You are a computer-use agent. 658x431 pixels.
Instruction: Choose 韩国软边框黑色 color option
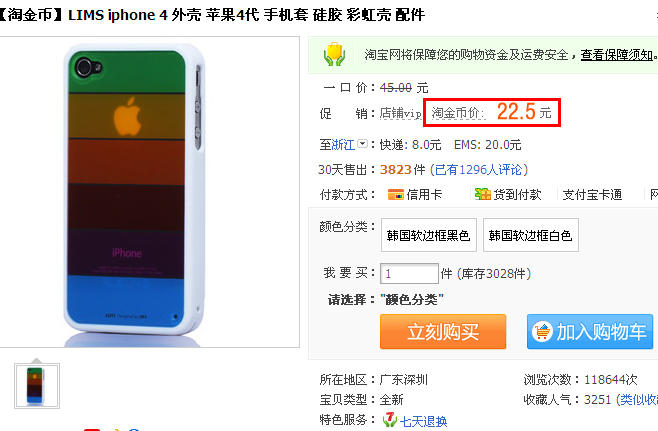(x=428, y=235)
